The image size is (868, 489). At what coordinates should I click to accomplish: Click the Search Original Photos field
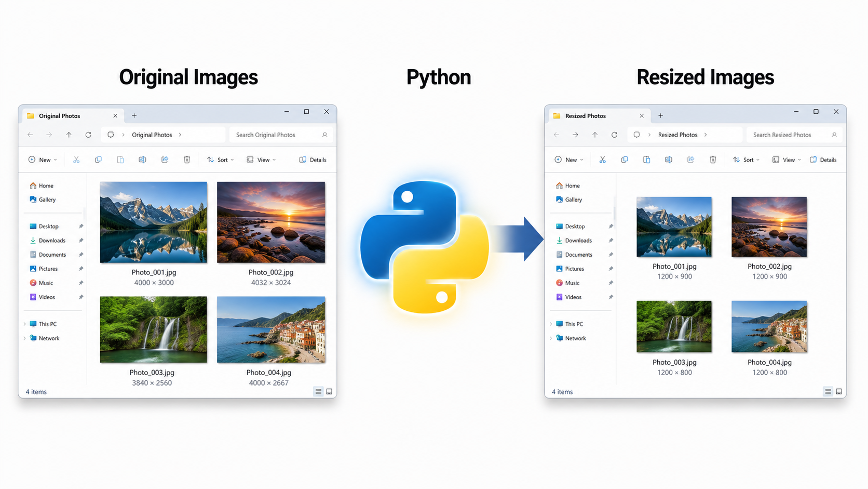(x=281, y=135)
